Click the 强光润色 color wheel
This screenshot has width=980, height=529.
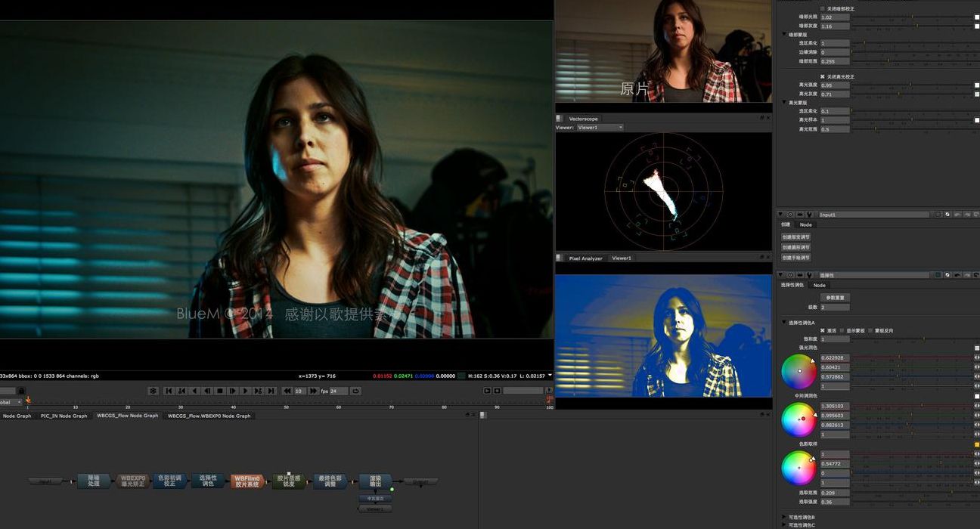[799, 371]
